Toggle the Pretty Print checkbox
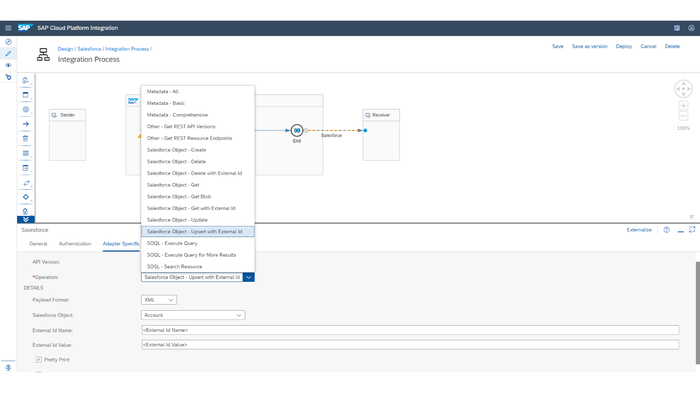The image size is (700, 393). (38, 360)
